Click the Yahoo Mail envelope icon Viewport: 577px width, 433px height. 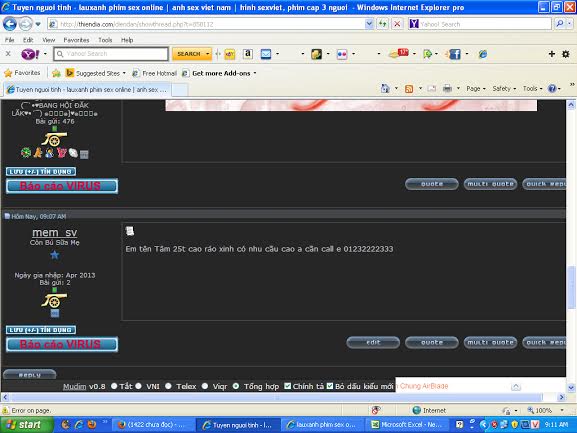[266, 54]
